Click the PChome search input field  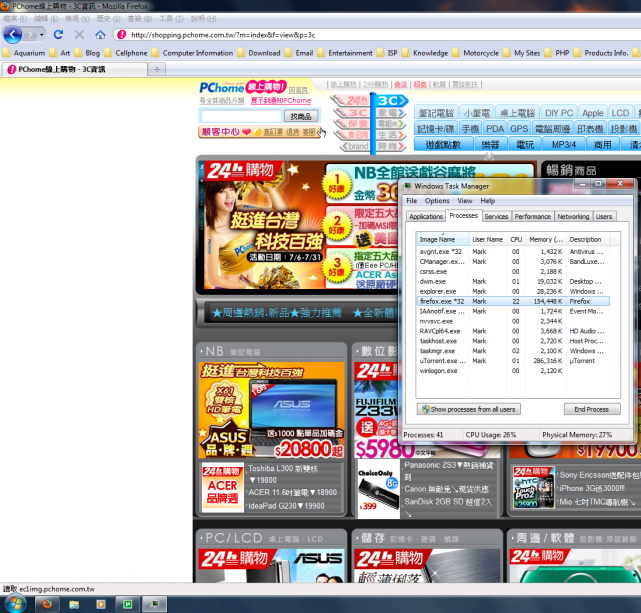(241, 116)
